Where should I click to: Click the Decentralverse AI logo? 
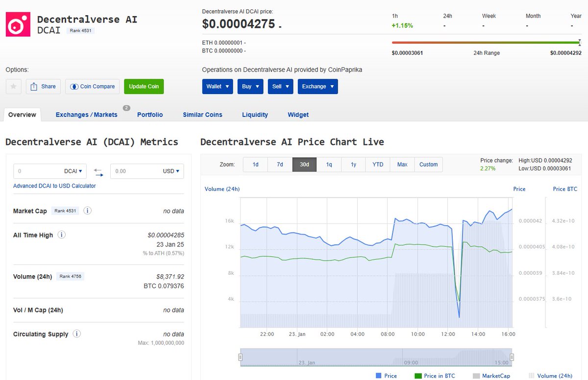click(x=18, y=23)
